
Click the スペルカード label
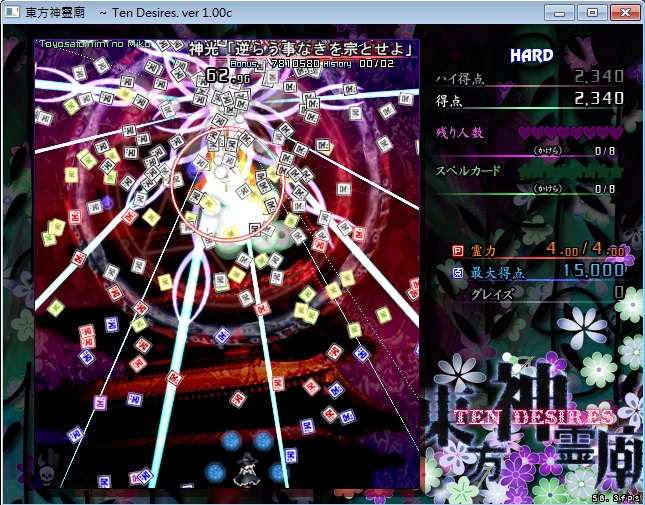tap(468, 171)
